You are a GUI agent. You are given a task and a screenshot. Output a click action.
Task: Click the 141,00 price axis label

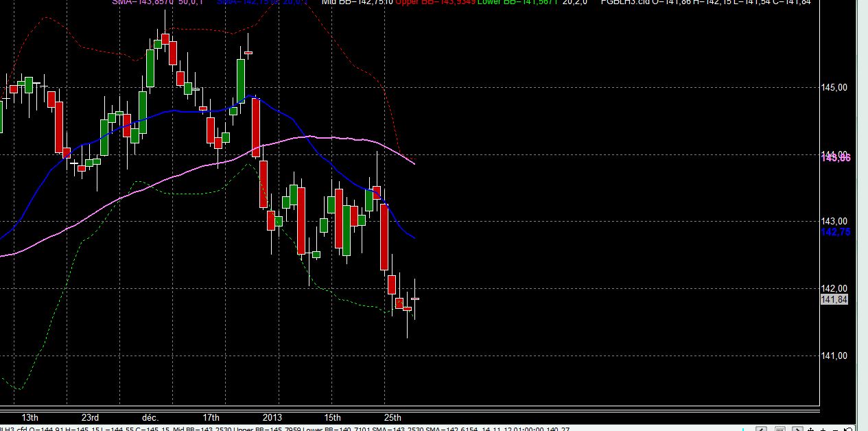click(834, 355)
